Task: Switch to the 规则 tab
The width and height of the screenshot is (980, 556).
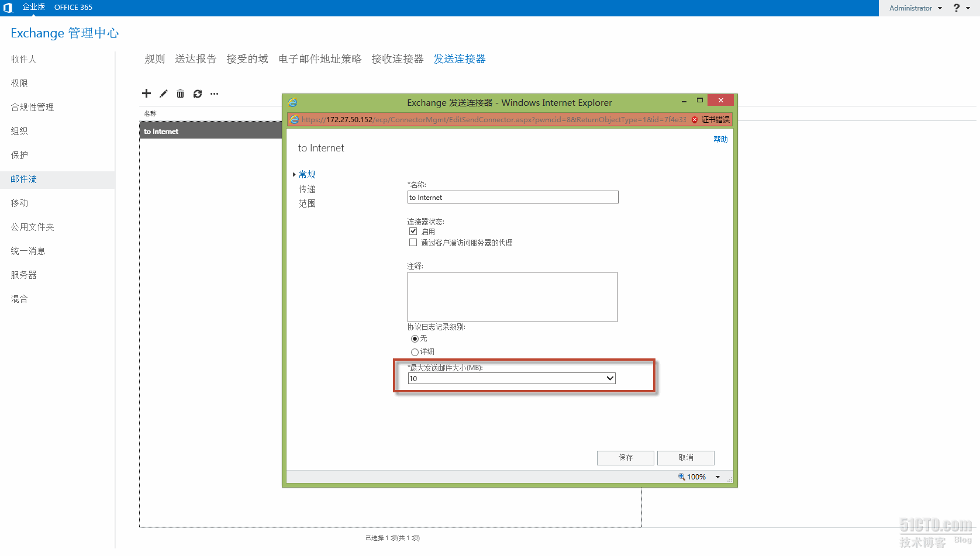Action: [x=155, y=59]
